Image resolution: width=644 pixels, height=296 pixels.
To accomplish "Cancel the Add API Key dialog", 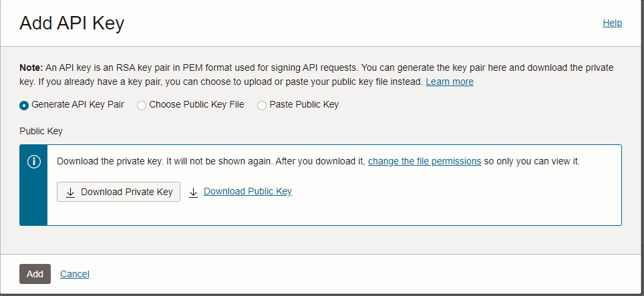I will (74, 274).
